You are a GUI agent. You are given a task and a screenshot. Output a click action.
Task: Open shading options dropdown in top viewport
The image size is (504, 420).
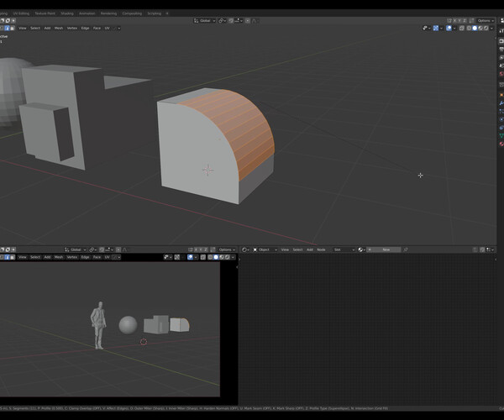(491, 29)
